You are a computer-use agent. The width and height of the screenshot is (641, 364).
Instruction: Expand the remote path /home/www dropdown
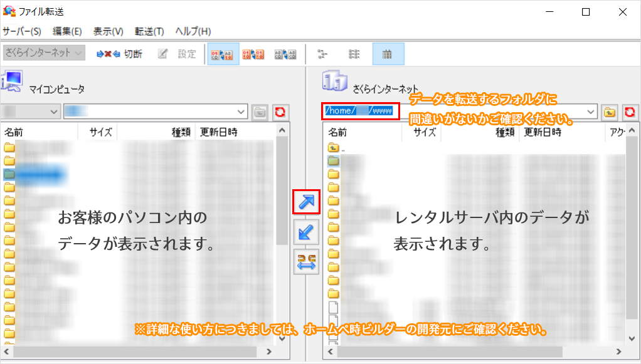[591, 112]
